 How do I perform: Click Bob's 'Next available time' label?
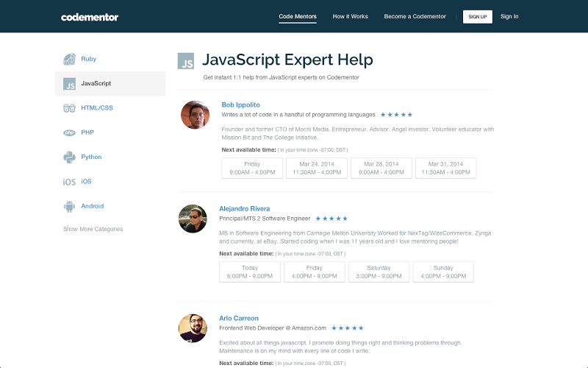[248, 150]
